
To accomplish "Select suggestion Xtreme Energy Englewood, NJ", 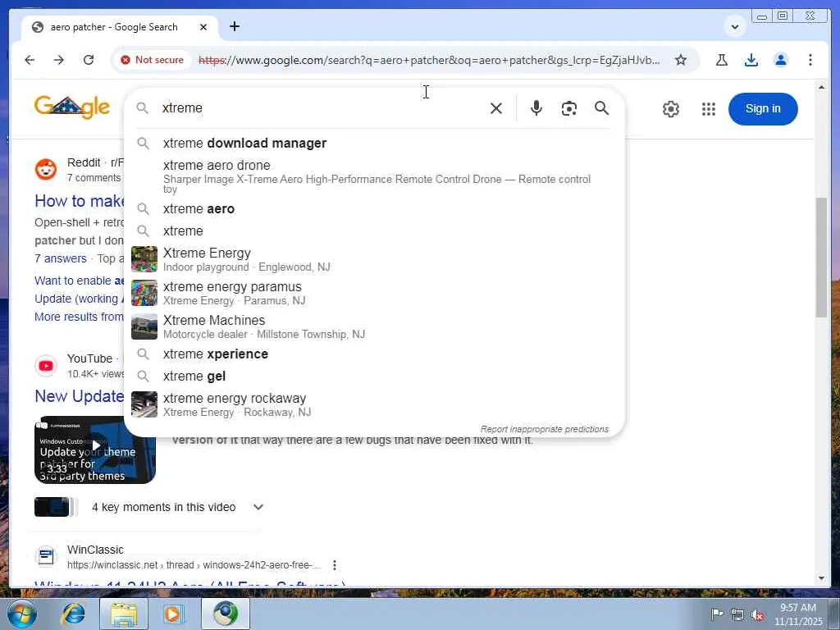I will point(374,259).
